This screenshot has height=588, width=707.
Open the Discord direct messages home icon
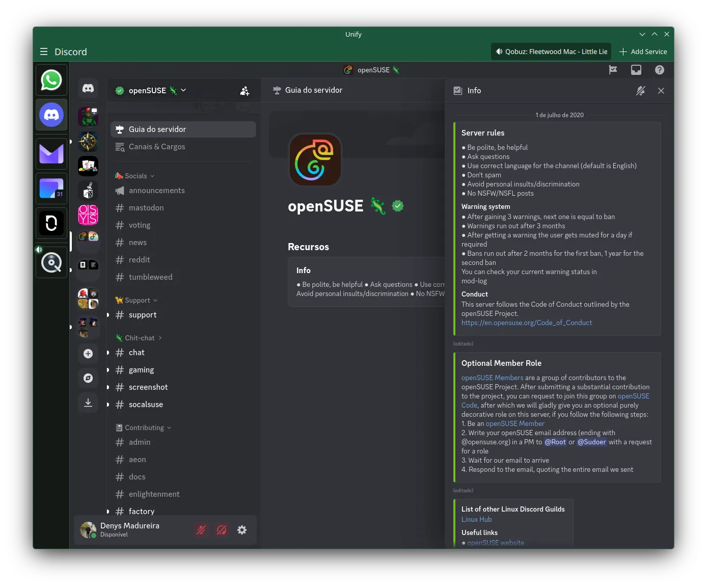click(x=88, y=89)
